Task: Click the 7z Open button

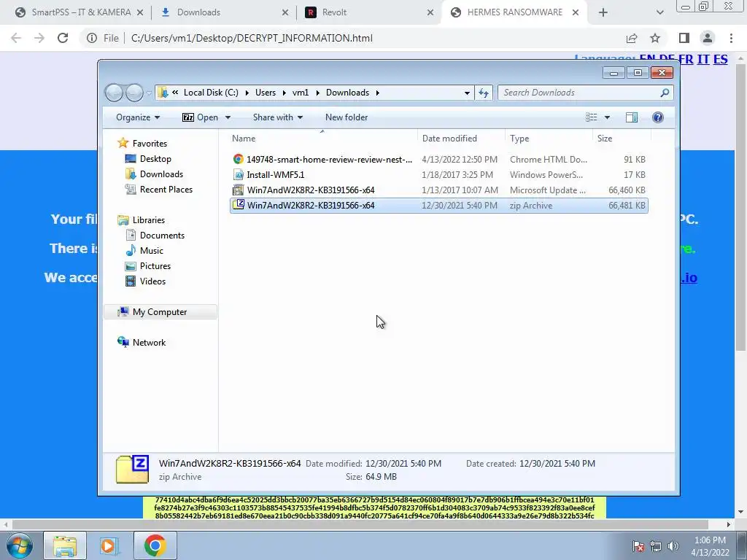Action: pyautogui.click(x=200, y=117)
